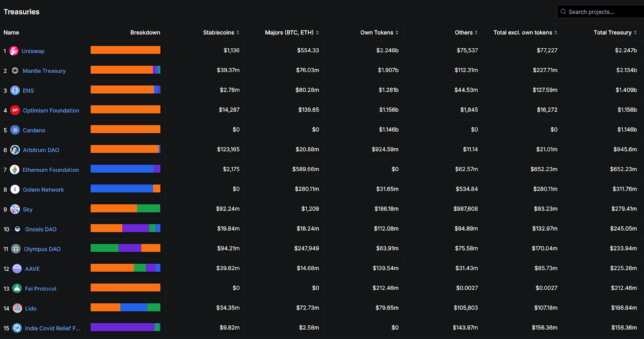This screenshot has height=339, width=644.
Task: Click the Ethereum Foundation logo icon
Action: (x=15, y=170)
